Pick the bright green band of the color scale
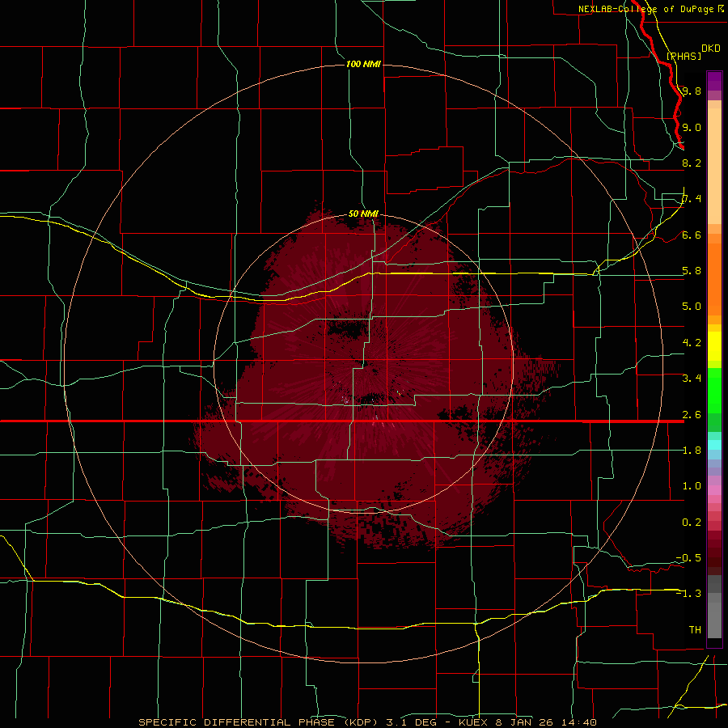Screen dimensions: 728x728 pos(714,391)
